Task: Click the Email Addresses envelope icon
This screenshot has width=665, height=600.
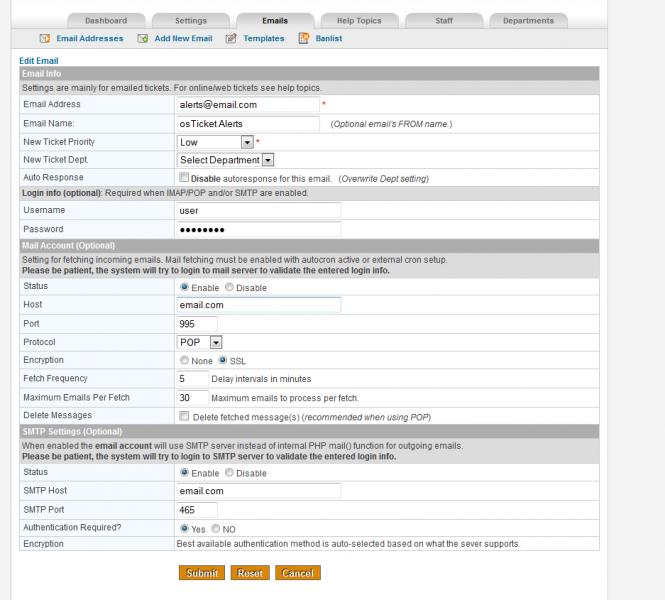Action: (x=44, y=39)
